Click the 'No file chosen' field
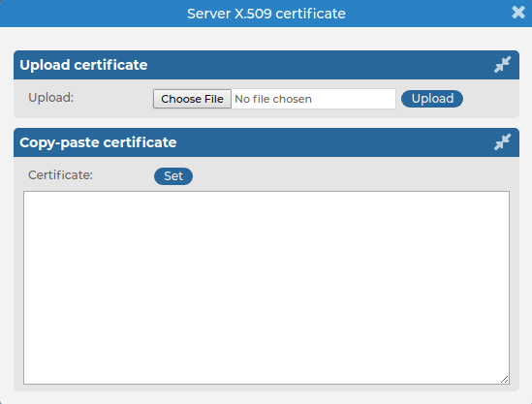The image size is (532, 404). (313, 99)
